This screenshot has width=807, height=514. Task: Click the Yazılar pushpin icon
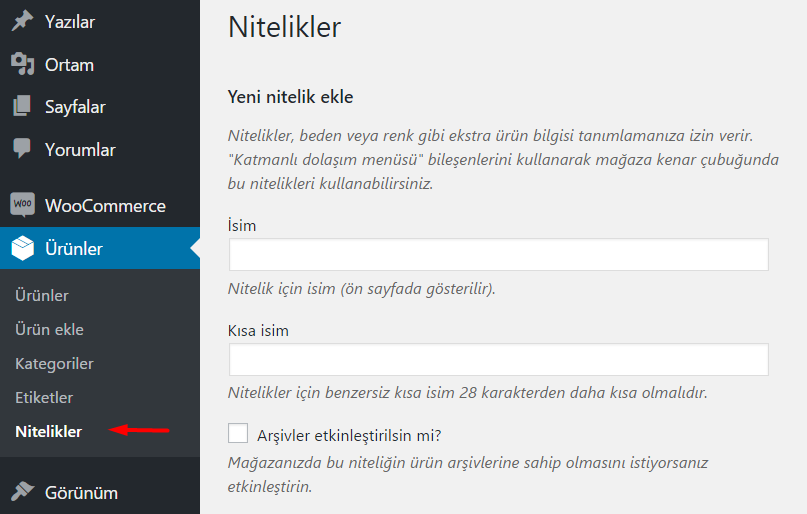(23, 22)
